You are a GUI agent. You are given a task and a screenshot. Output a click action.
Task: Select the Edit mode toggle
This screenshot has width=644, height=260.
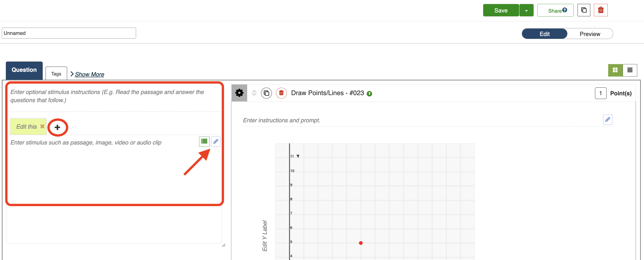coord(544,34)
